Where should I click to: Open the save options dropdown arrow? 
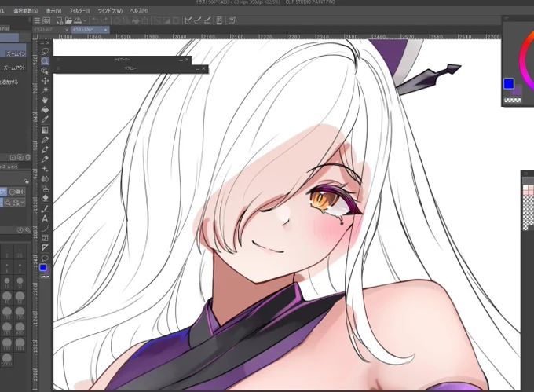85,20
